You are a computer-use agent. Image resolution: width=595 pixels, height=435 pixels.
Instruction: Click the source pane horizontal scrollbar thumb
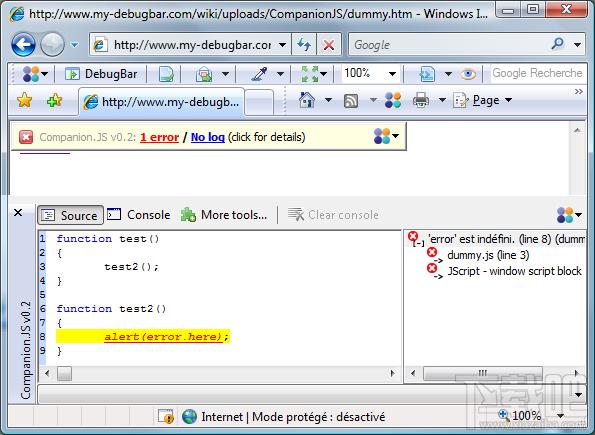64,374
